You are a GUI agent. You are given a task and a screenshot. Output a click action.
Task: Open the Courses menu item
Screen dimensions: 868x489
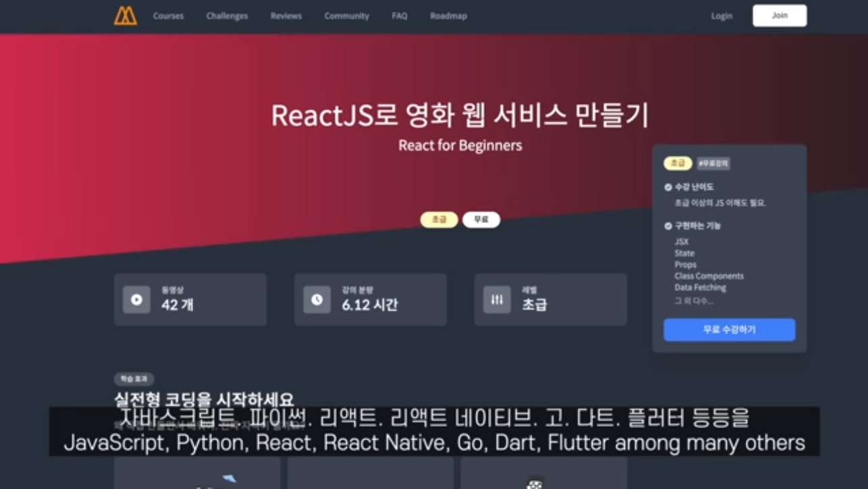(168, 16)
